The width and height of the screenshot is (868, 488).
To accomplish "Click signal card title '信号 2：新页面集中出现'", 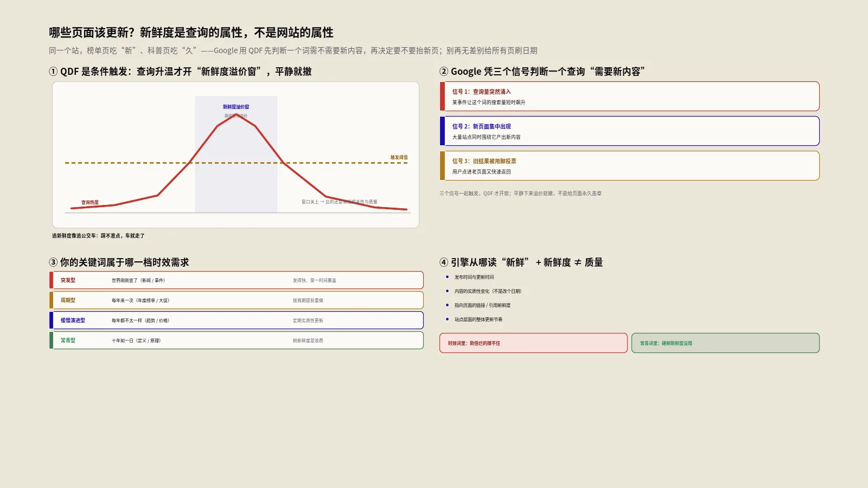I will 482,126.
